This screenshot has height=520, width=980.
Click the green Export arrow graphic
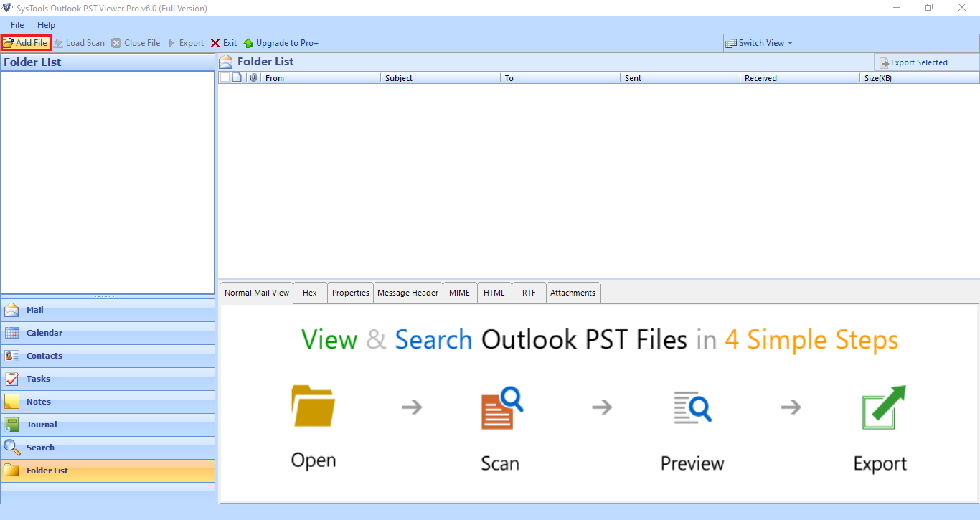[x=884, y=407]
